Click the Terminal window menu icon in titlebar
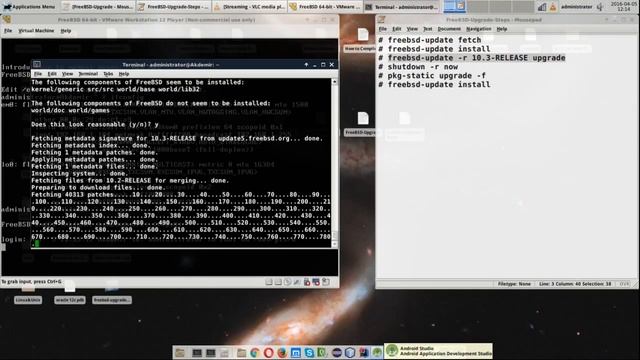 click(37, 64)
